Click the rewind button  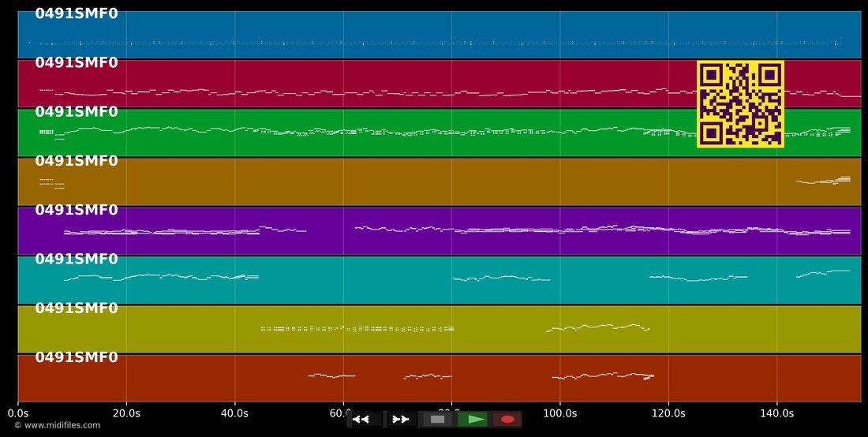(365, 420)
